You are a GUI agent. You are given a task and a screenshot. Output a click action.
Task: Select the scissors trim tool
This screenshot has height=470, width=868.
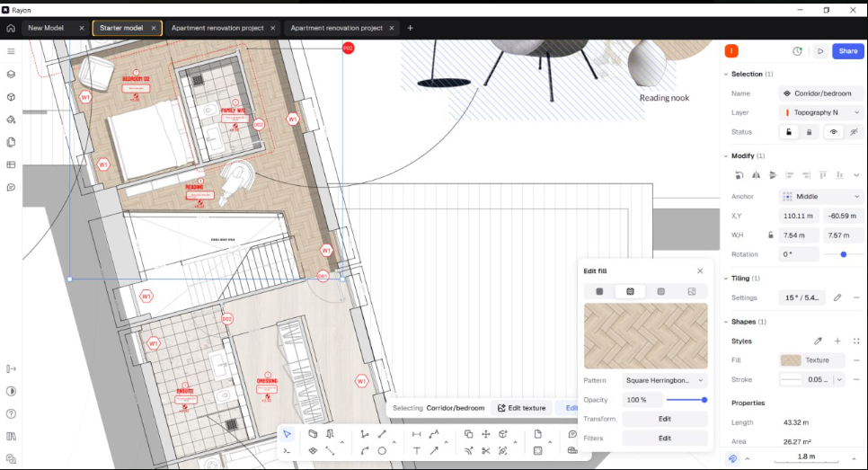pos(485,451)
